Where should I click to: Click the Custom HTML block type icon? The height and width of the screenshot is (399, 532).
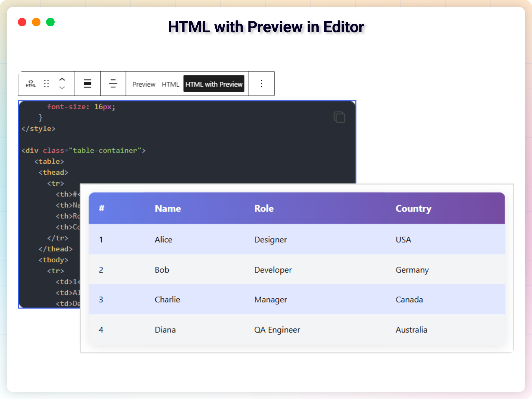point(31,83)
